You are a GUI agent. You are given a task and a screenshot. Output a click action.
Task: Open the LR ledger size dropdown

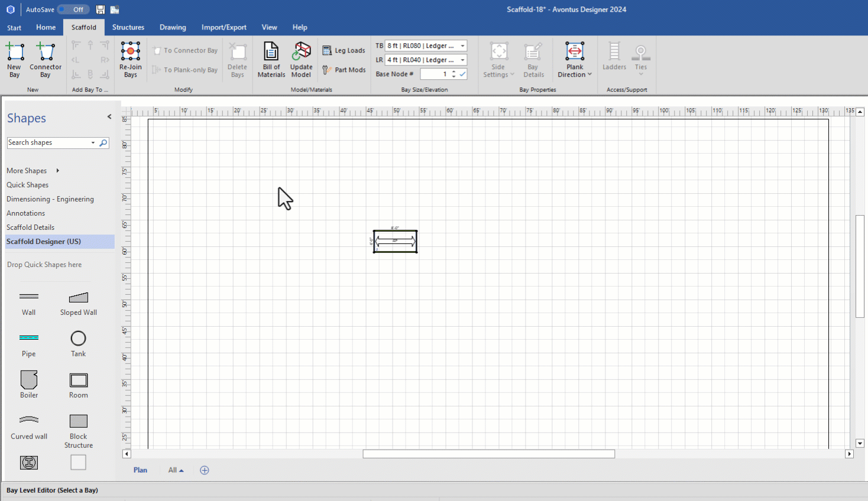tap(462, 60)
